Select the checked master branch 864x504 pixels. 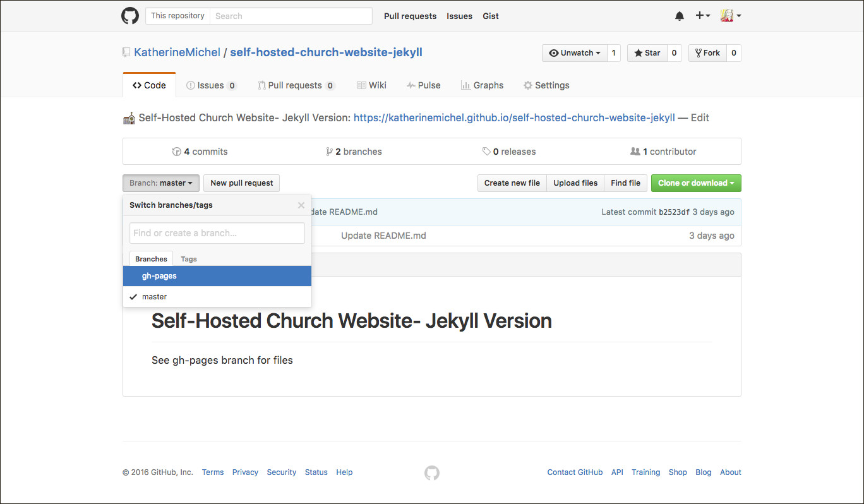tap(154, 296)
